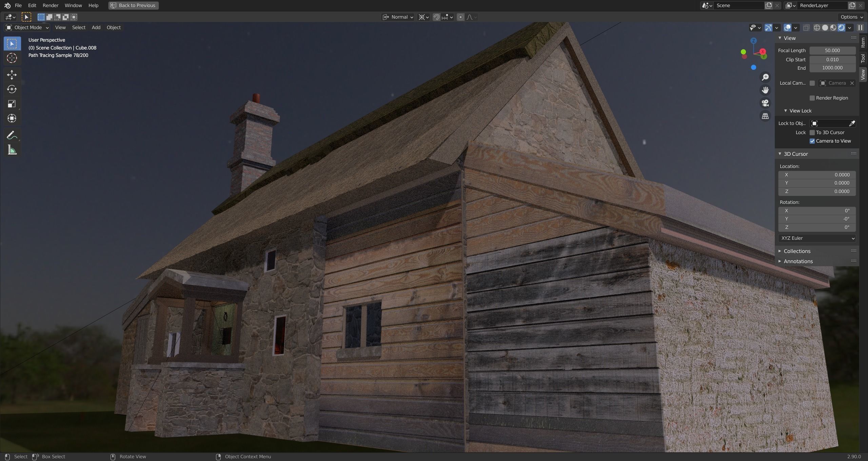Open the viewport shading options dropdown
868x461 pixels.
(850, 27)
